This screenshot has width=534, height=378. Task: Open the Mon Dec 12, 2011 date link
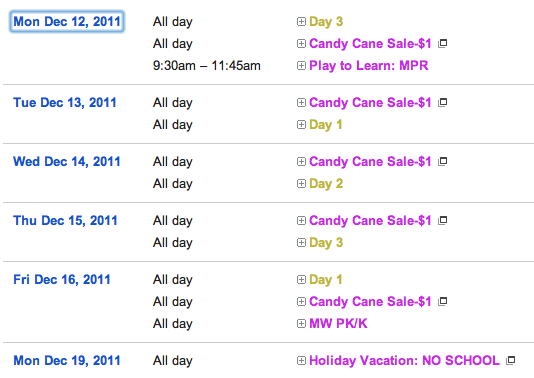[67, 22]
